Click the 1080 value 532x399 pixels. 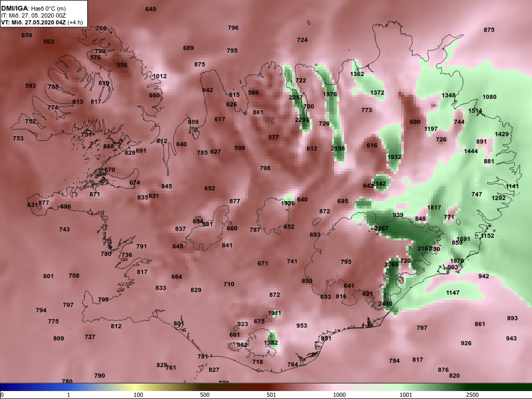click(489, 97)
